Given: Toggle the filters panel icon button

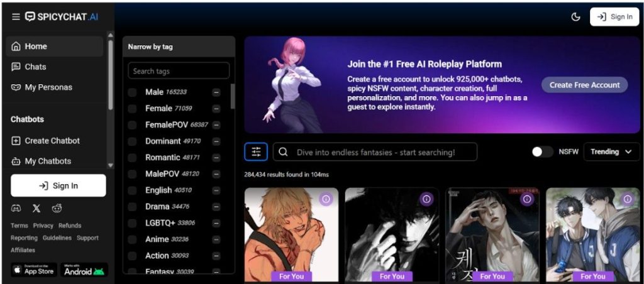Looking at the screenshot, I should (256, 152).
